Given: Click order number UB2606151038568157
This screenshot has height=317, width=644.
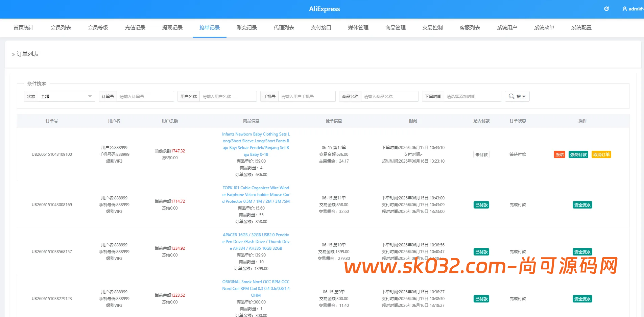Looking at the screenshot, I should coord(52,252).
